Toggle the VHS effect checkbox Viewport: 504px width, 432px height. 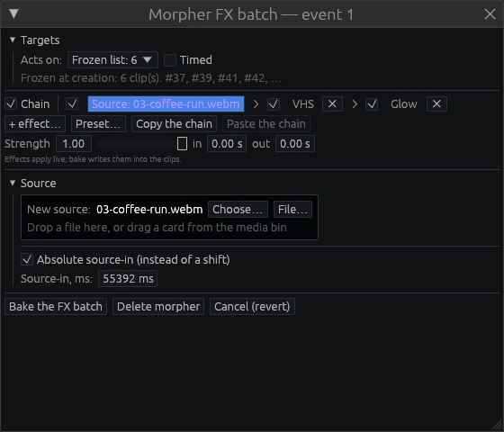274,103
